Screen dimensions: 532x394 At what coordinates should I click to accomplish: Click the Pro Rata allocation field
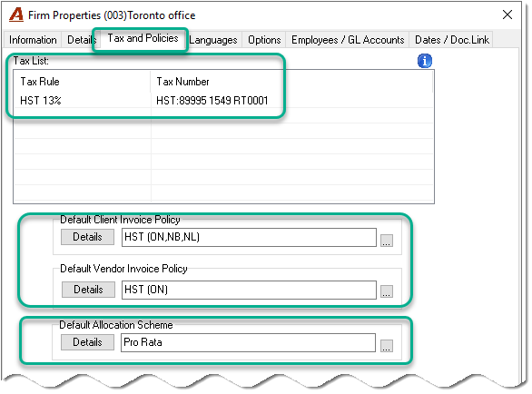249,342
